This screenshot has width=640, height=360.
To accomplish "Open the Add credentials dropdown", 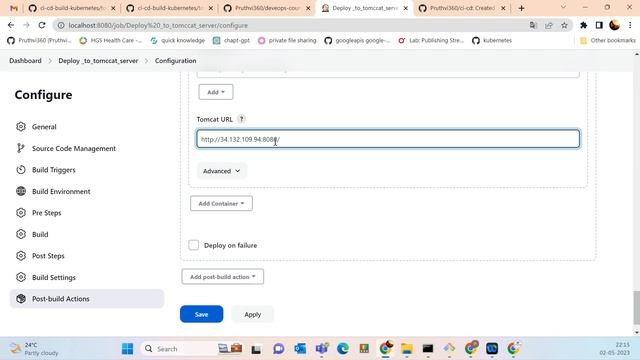I will [x=216, y=92].
